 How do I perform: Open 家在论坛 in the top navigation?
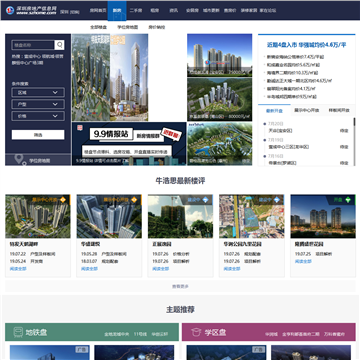pos(268,10)
